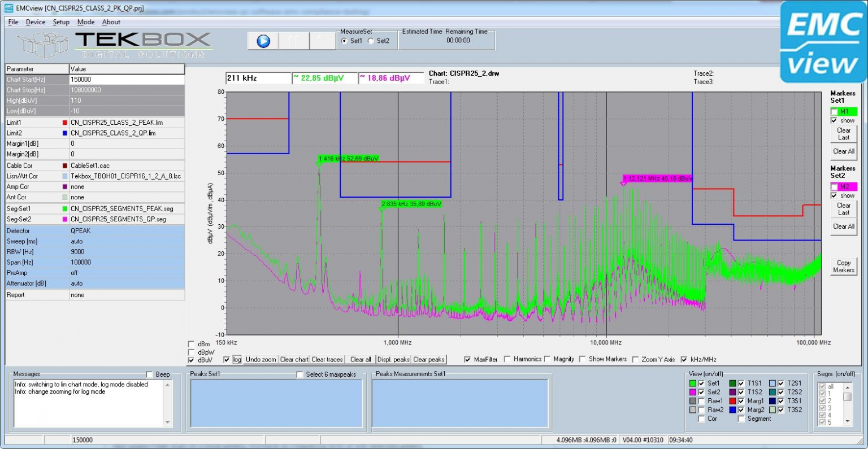Uncheck the MaxFilter checkbox
Viewport: 868px width, 449px height.
coord(467,359)
